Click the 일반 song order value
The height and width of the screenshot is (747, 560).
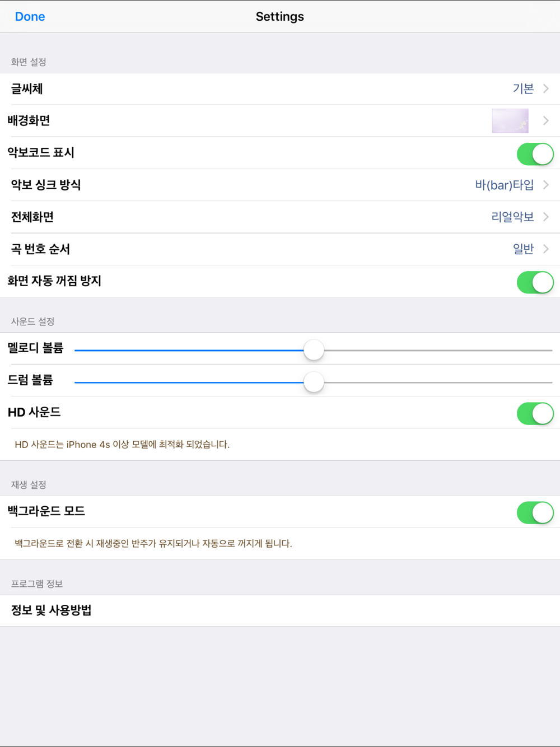click(523, 249)
